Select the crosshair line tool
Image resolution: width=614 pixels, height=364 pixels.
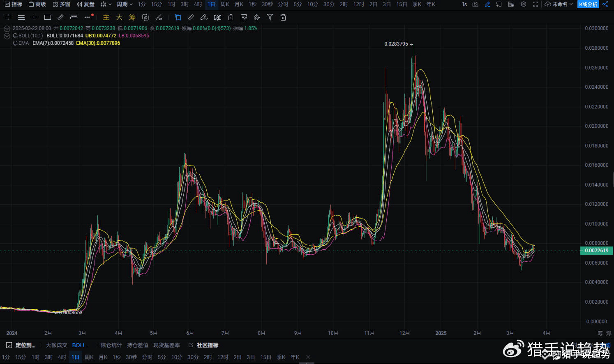(35, 17)
